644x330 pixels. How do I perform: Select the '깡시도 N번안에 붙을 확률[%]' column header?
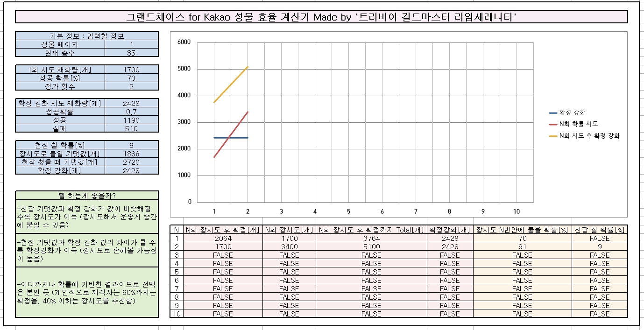point(522,230)
